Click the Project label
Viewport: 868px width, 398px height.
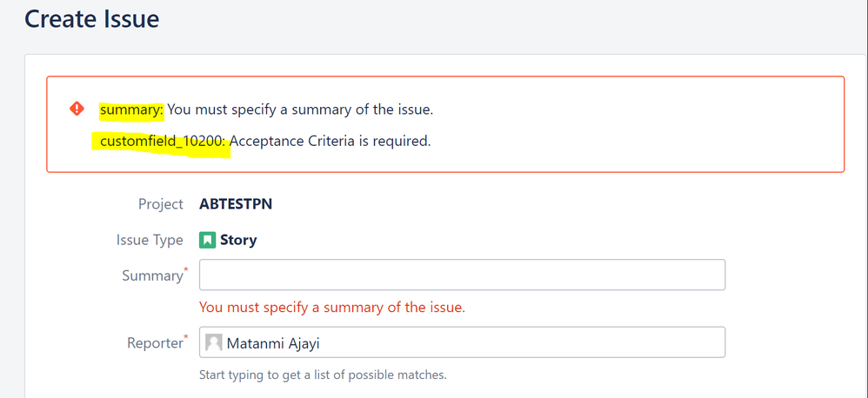tap(161, 204)
